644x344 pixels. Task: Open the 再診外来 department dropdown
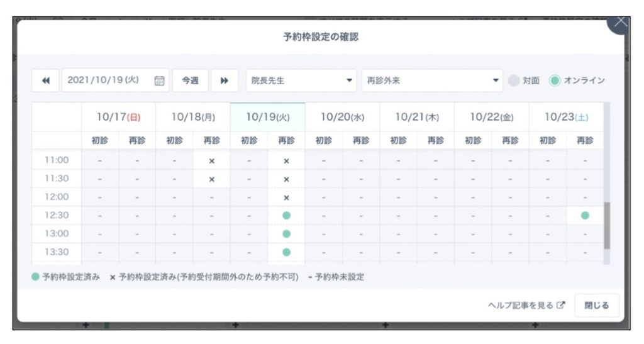(x=432, y=80)
